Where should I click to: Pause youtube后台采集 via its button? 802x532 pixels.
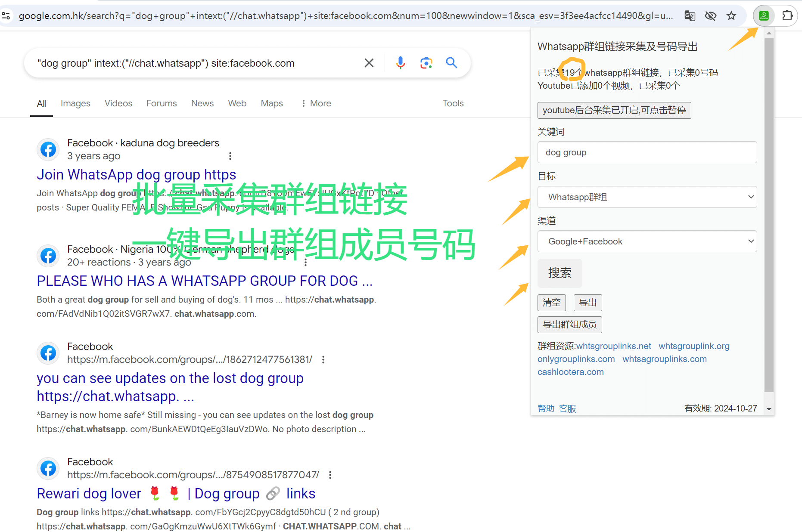pos(614,110)
